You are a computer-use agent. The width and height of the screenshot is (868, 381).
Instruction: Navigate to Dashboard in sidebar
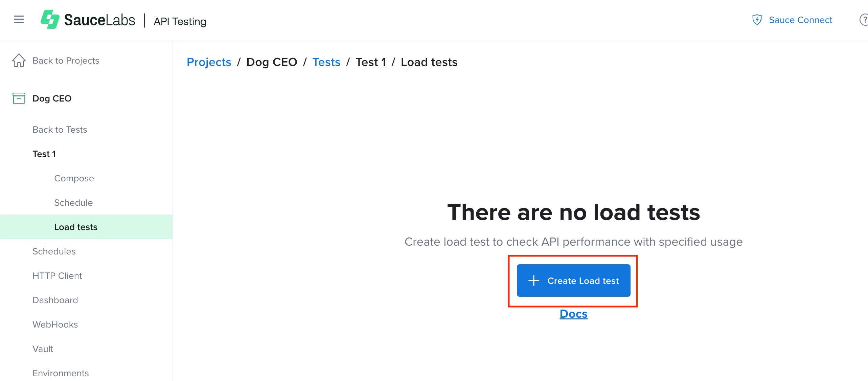coord(55,299)
